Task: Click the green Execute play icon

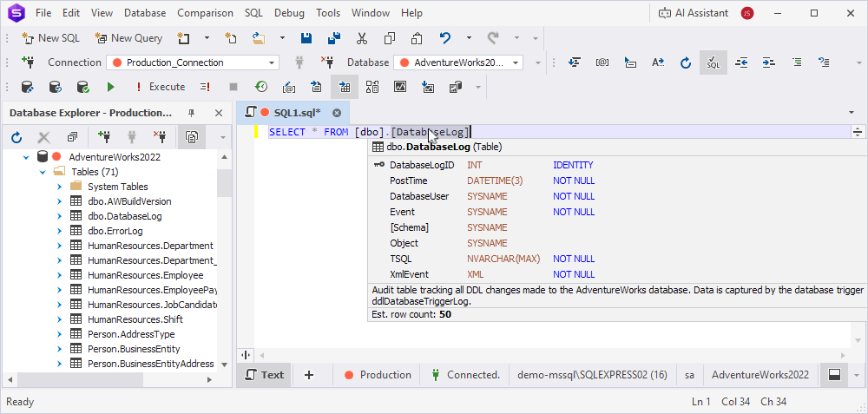Action: click(110, 87)
